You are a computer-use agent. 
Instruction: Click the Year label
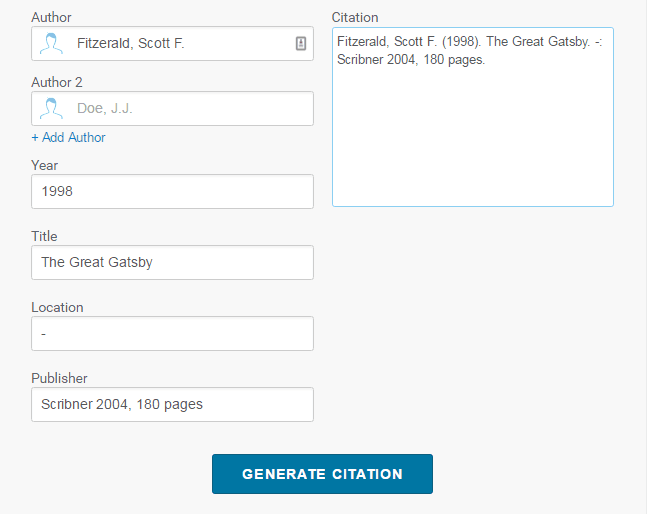[45, 165]
